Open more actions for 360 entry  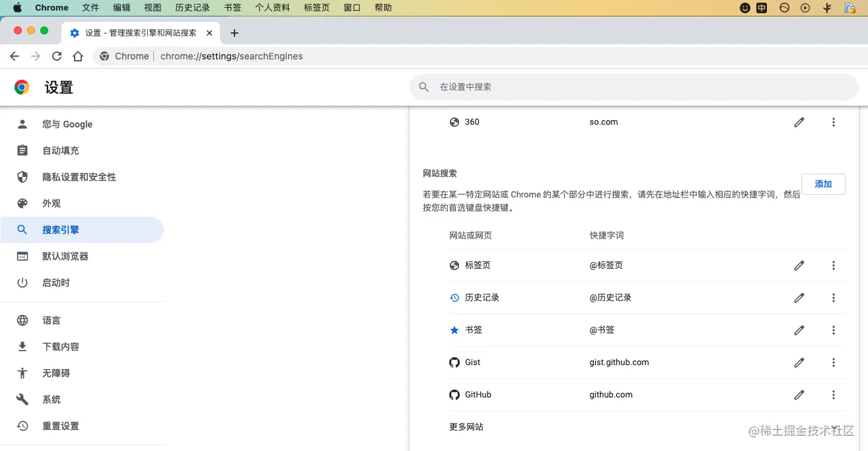coord(834,122)
